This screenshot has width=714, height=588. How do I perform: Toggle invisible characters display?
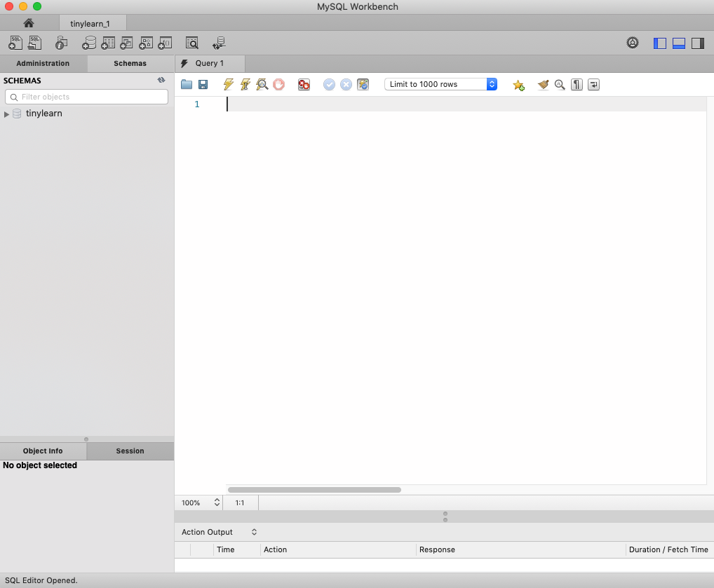click(577, 84)
